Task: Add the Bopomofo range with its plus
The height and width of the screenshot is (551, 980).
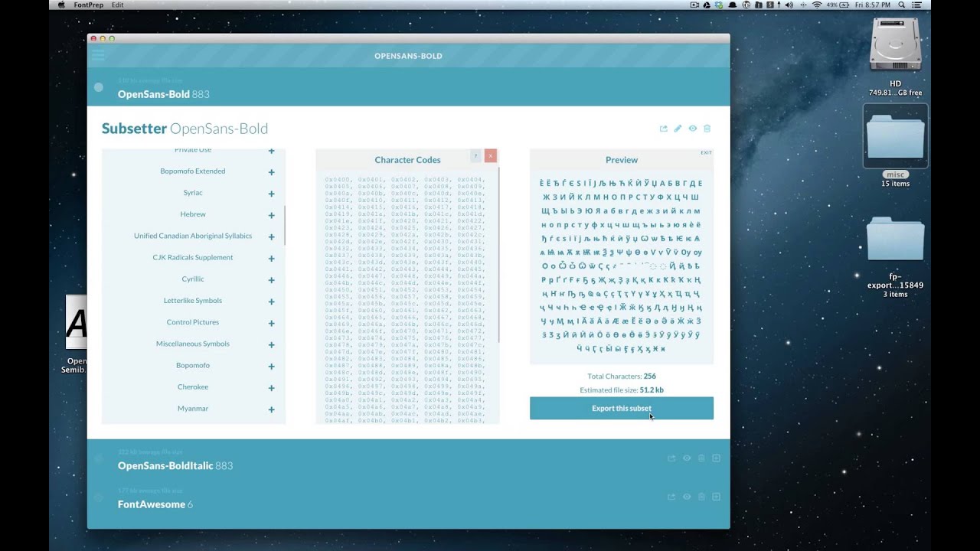Action: 271,366
